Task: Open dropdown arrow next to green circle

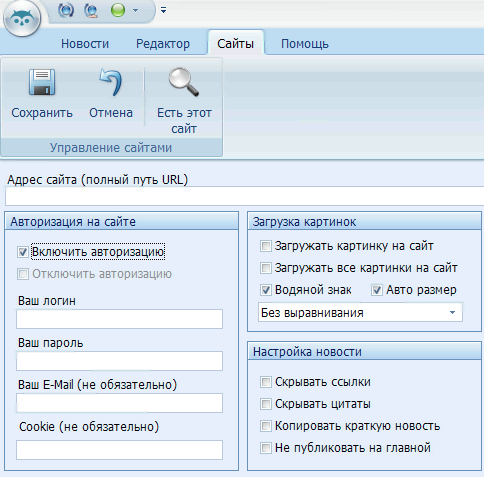Action: tap(135, 10)
